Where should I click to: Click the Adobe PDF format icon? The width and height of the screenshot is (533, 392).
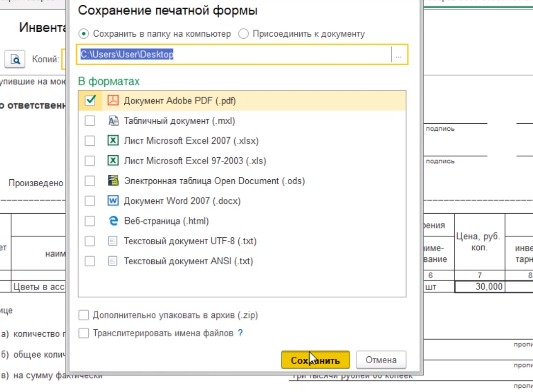113,100
